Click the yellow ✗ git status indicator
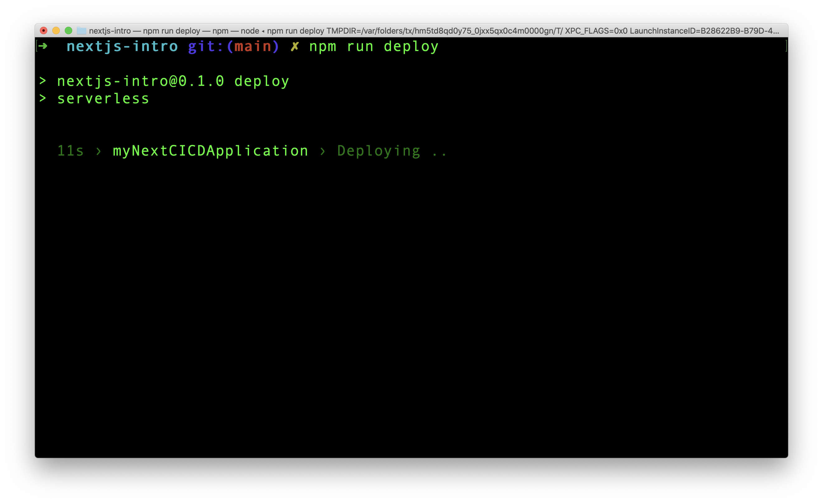This screenshot has height=504, width=823. pyautogui.click(x=295, y=46)
